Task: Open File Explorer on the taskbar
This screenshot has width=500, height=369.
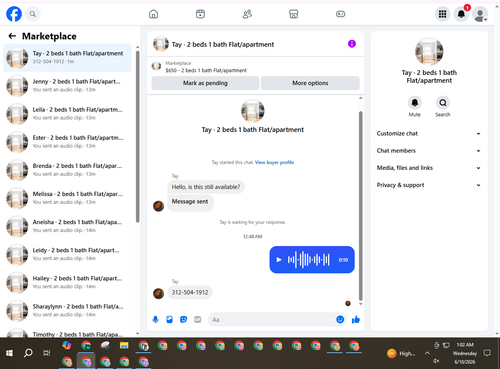Action: tap(124, 345)
